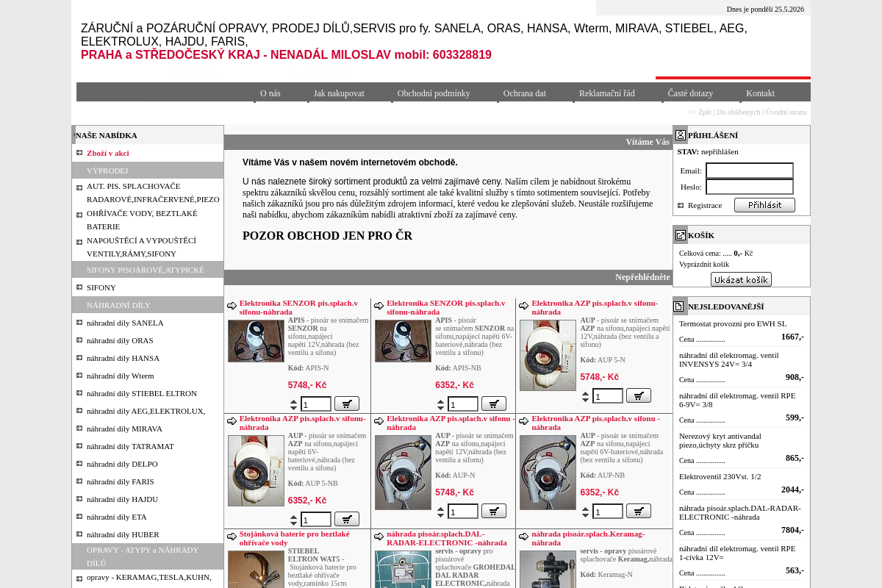882x588 pixels.
Task: Open the Kontakt menu item
Action: (x=760, y=93)
